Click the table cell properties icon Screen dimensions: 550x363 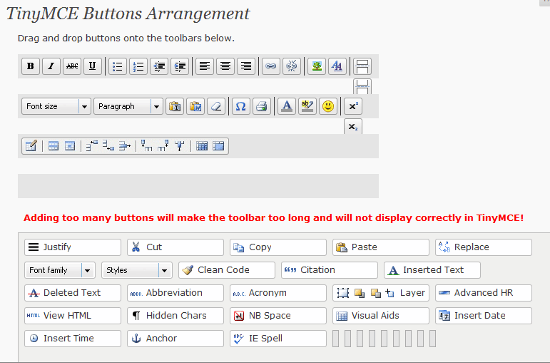click(70, 146)
